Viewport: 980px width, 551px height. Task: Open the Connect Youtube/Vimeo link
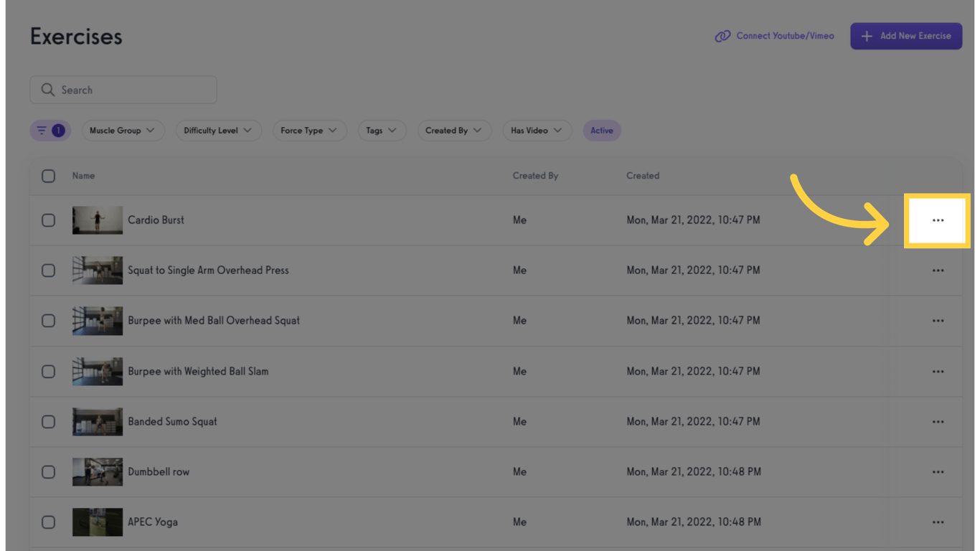(x=785, y=36)
